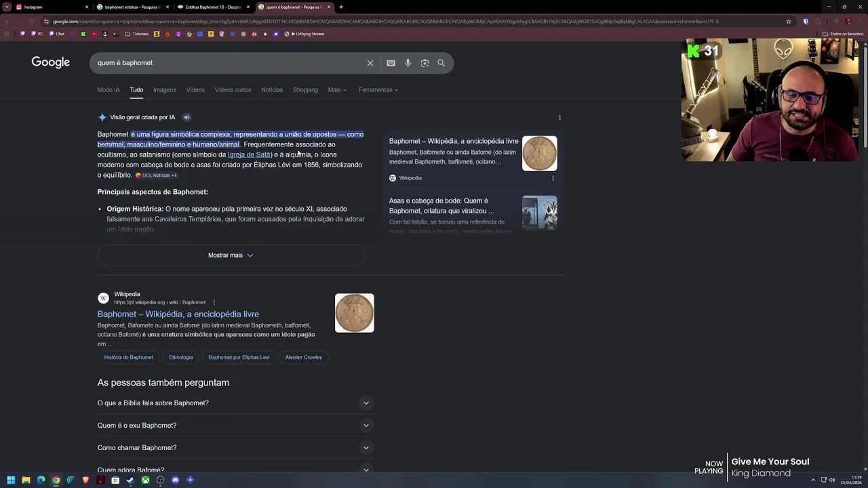
Task: Open the Tutoriais bookmarks folder
Action: coord(137,34)
